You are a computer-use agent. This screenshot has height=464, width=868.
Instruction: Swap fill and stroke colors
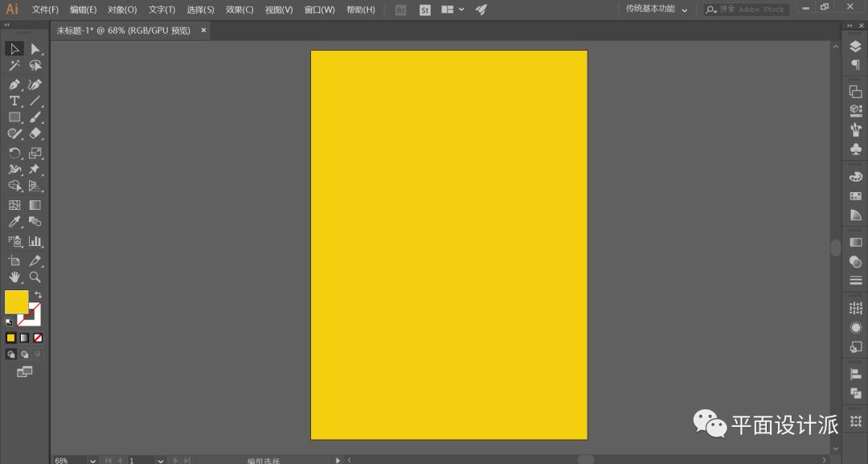pyautogui.click(x=38, y=295)
